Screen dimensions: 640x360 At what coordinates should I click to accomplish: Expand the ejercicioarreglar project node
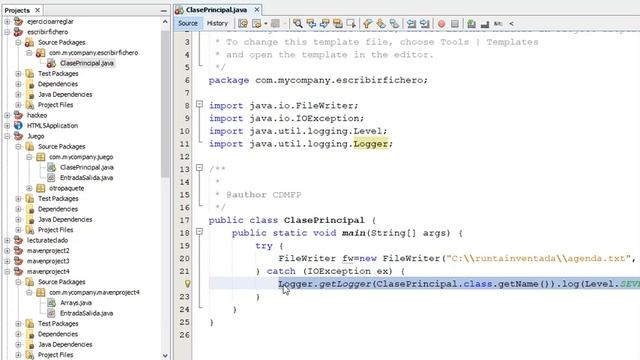(x=7, y=21)
